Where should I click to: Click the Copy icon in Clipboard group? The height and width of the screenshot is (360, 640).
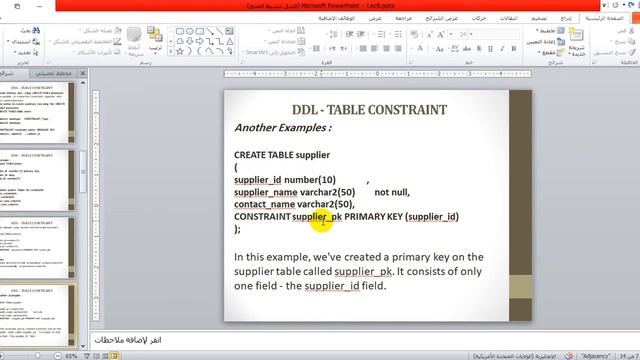click(631, 42)
